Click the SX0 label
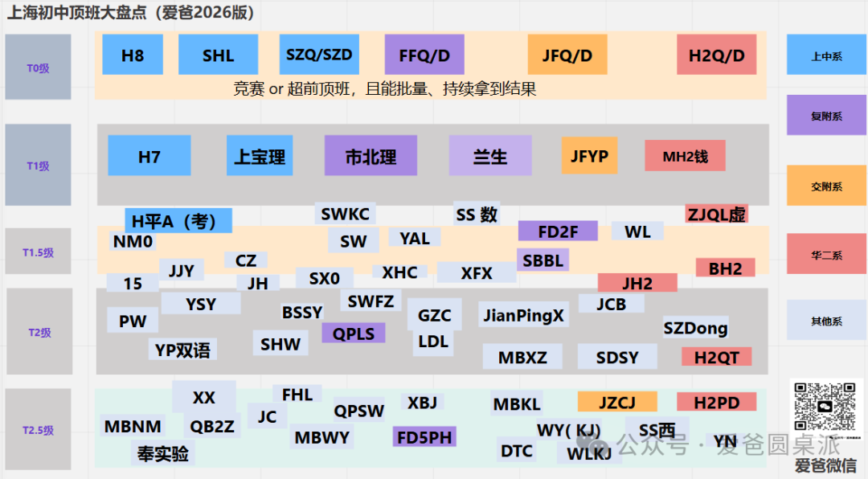This screenshot has width=868, height=479. [325, 277]
